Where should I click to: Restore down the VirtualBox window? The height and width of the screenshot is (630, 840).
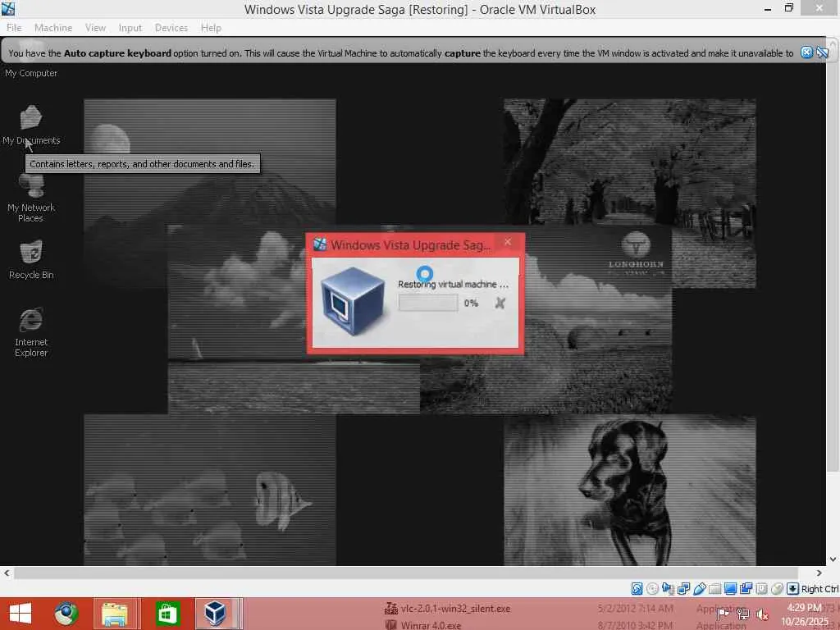pyautogui.click(x=788, y=8)
